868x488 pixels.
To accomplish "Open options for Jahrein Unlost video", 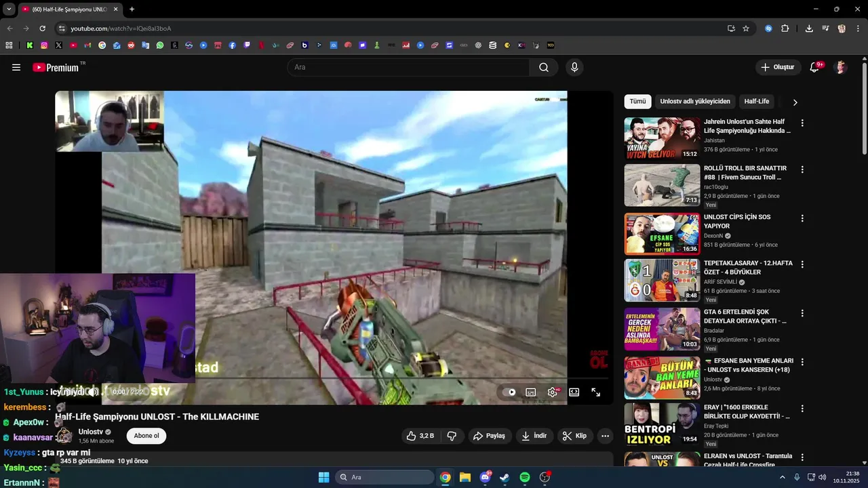I will 802,123.
